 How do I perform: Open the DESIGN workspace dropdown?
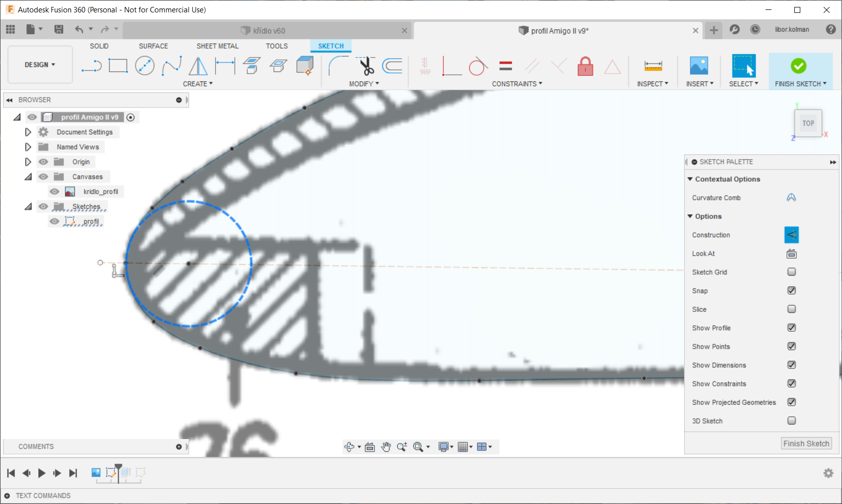tap(40, 65)
